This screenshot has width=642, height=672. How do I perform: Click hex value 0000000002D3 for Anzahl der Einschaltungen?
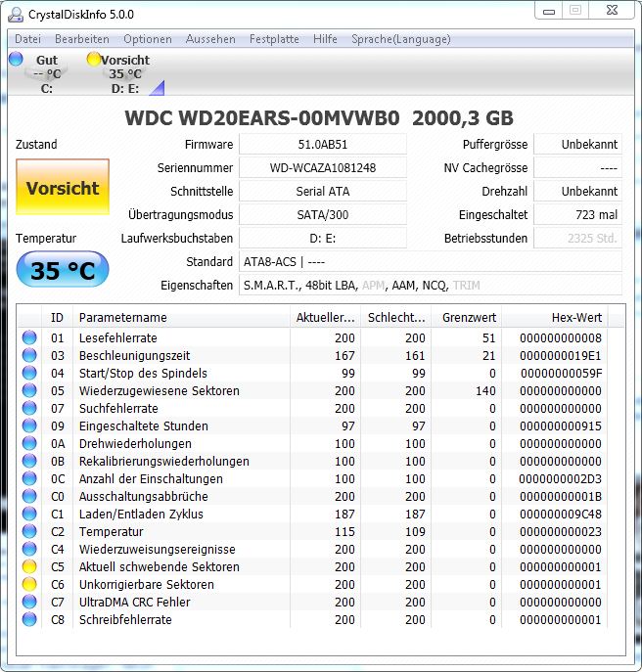pyautogui.click(x=561, y=478)
